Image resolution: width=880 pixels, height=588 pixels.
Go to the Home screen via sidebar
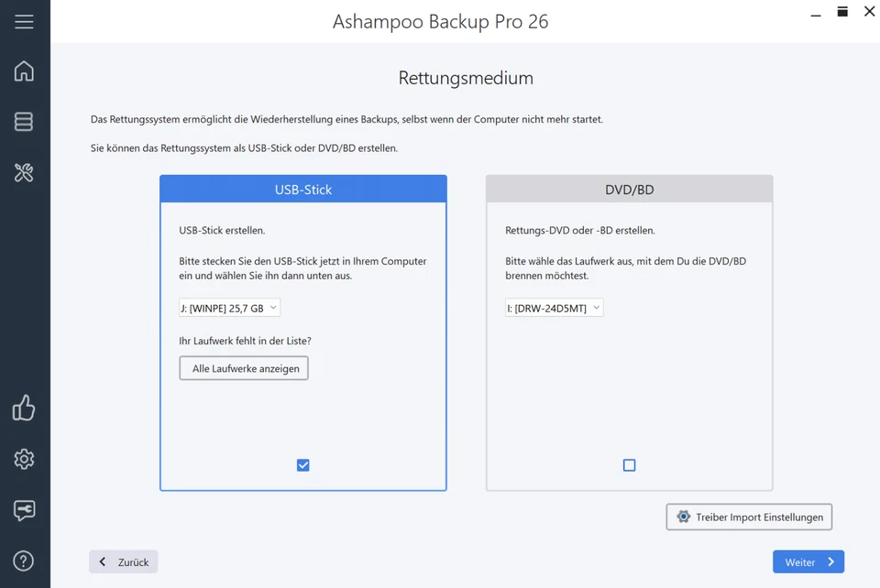(x=24, y=71)
